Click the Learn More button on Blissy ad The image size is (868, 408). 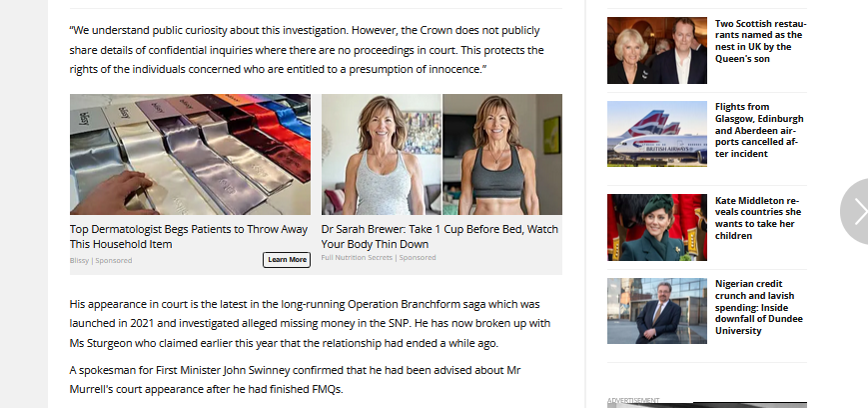point(287,259)
